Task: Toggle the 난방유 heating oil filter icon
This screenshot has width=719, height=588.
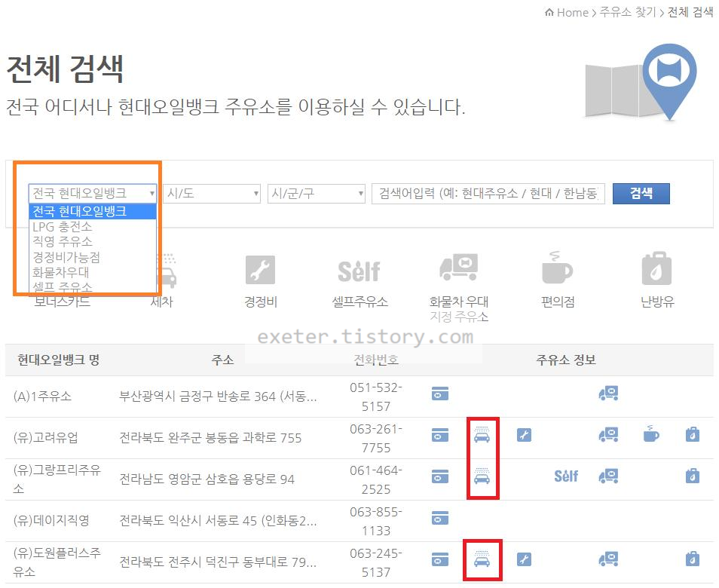Action: click(x=656, y=268)
